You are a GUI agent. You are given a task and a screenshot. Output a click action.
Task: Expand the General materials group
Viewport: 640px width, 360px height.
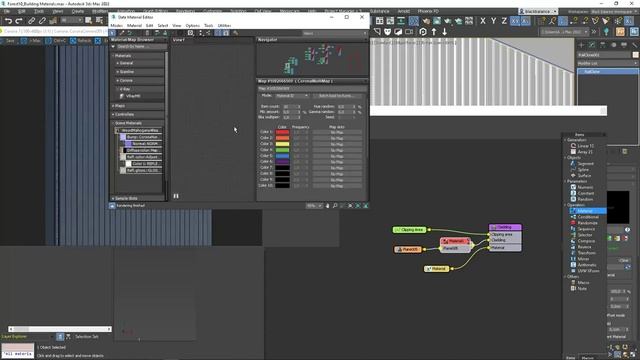click(118, 63)
